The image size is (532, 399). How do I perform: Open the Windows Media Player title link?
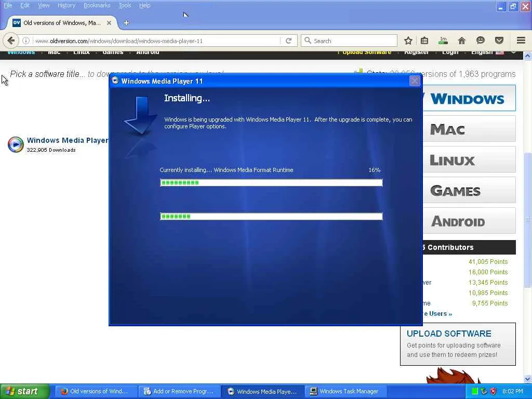pos(67,140)
